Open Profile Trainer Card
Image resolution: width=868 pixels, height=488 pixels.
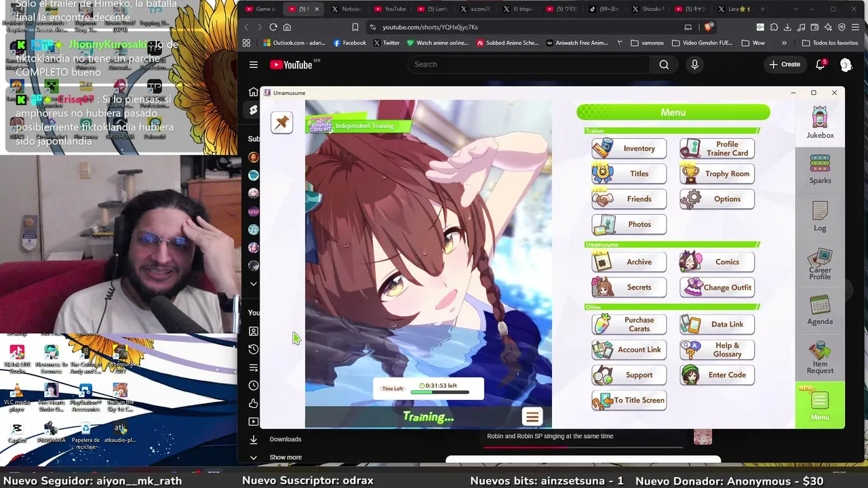pos(717,148)
